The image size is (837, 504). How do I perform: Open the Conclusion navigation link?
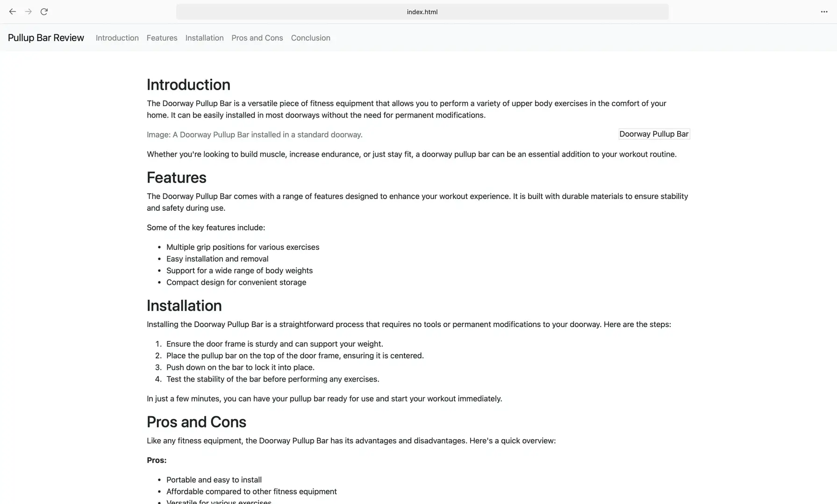[310, 38]
